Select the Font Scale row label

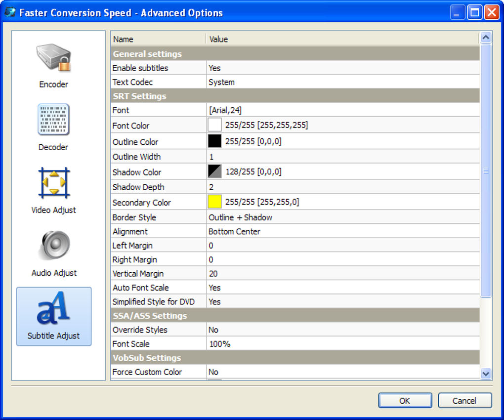[x=131, y=344]
